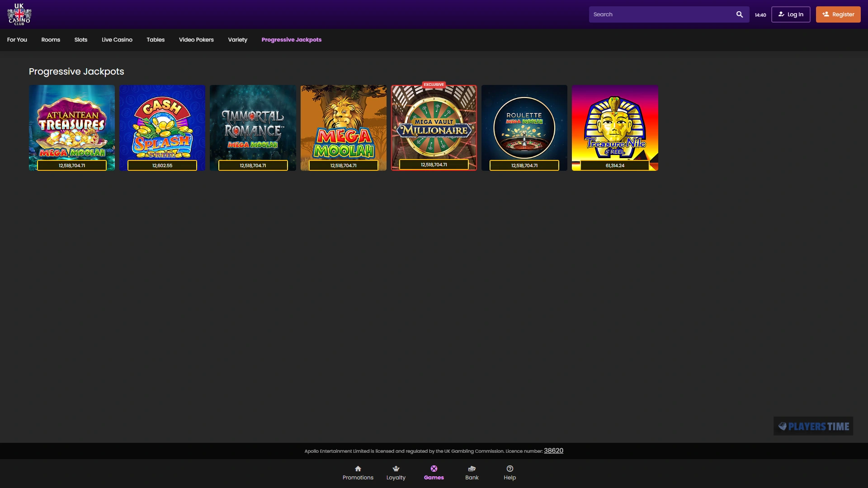Go to the Rooms tab
This screenshot has height=488, width=868.
click(x=51, y=40)
